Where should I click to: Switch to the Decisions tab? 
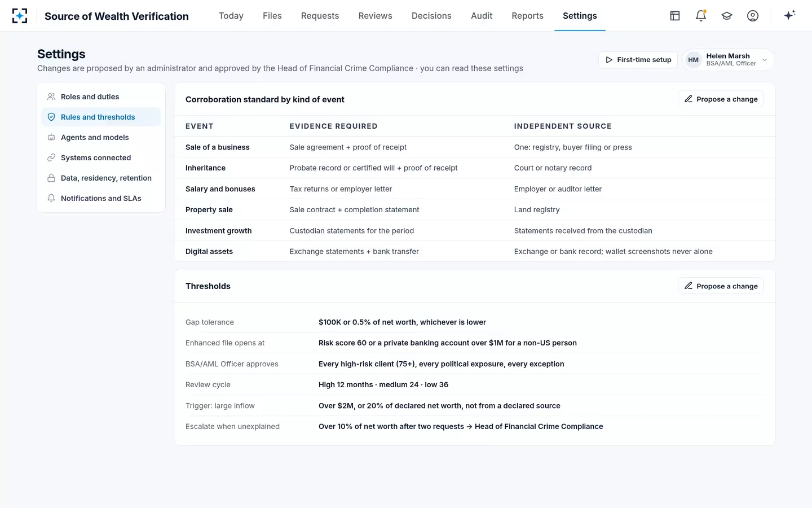(x=431, y=16)
